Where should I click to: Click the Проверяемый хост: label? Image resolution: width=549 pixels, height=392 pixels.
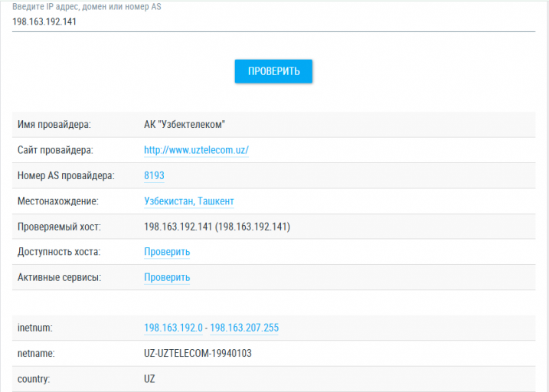(x=59, y=227)
